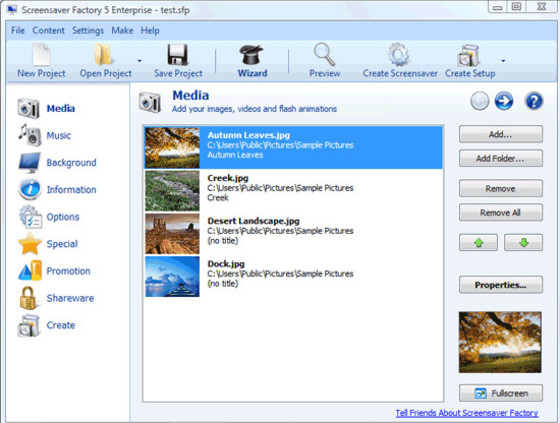Click the Preview magnifying glass icon

pyautogui.click(x=324, y=55)
